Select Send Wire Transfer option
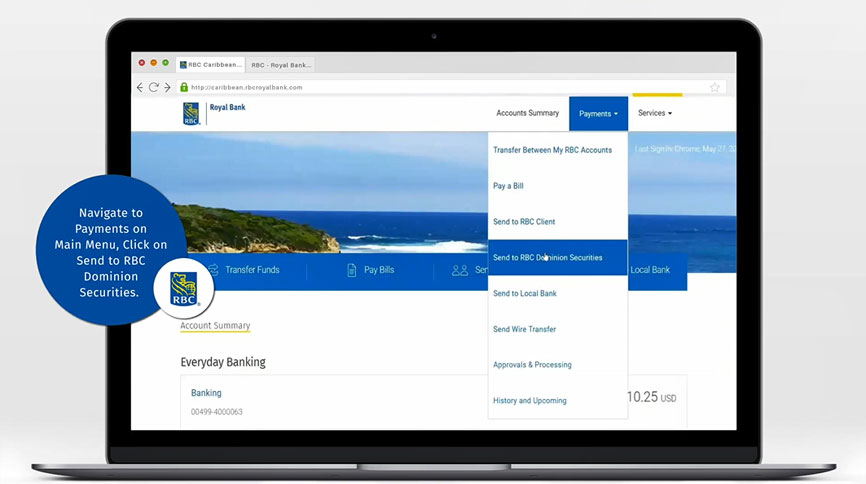 point(558,329)
